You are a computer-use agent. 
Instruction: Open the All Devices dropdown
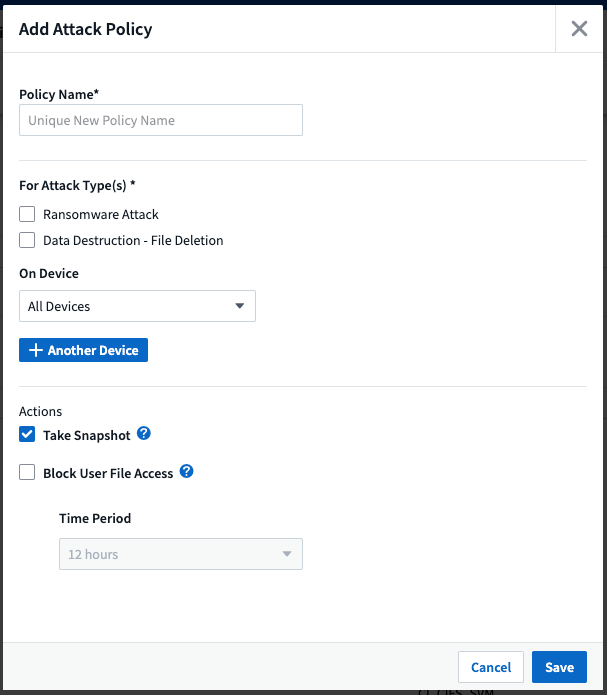(137, 306)
